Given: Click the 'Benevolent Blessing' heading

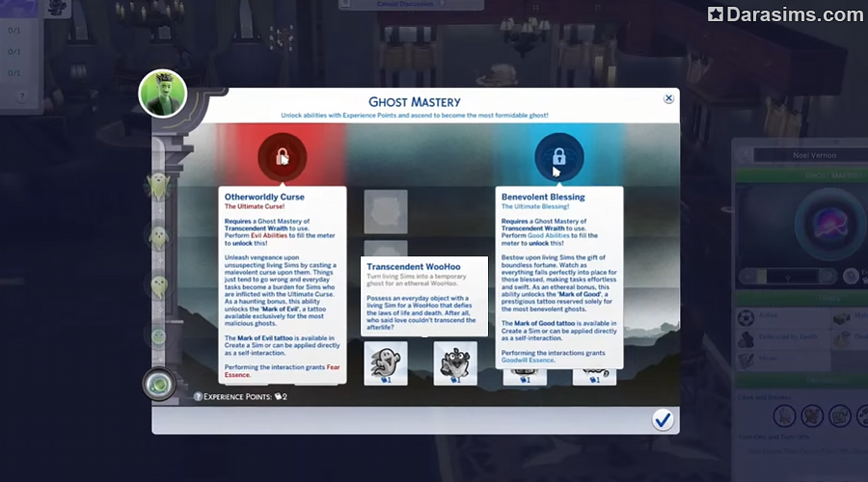Looking at the screenshot, I should point(543,197).
